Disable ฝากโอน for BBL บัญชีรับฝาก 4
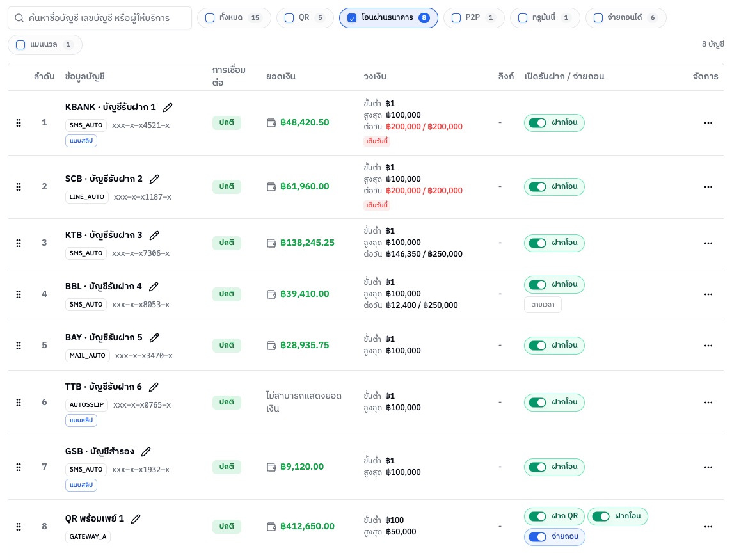732x560 pixels. tap(537, 284)
